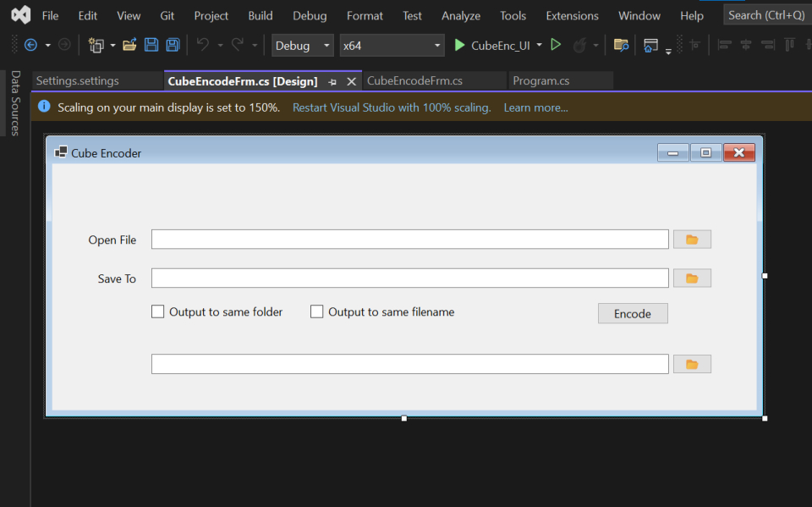Click the browse folder button beside Open File
Screen dimensions: 812x507
click(x=693, y=240)
